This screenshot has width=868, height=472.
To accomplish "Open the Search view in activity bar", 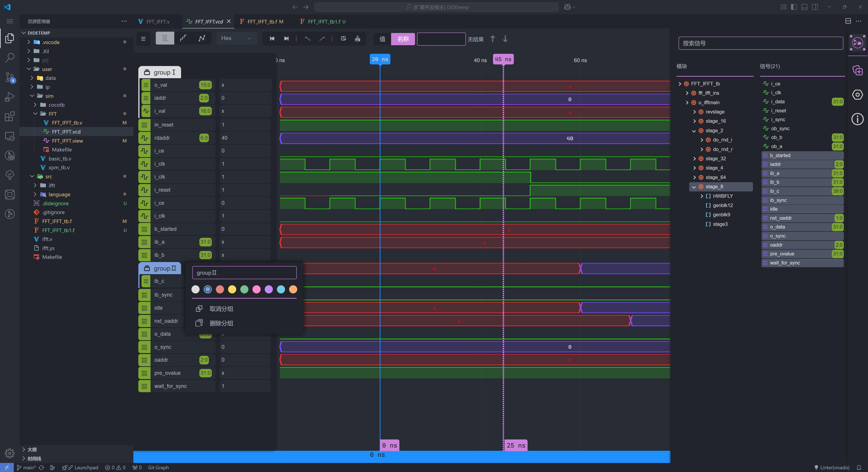I will click(x=10, y=58).
